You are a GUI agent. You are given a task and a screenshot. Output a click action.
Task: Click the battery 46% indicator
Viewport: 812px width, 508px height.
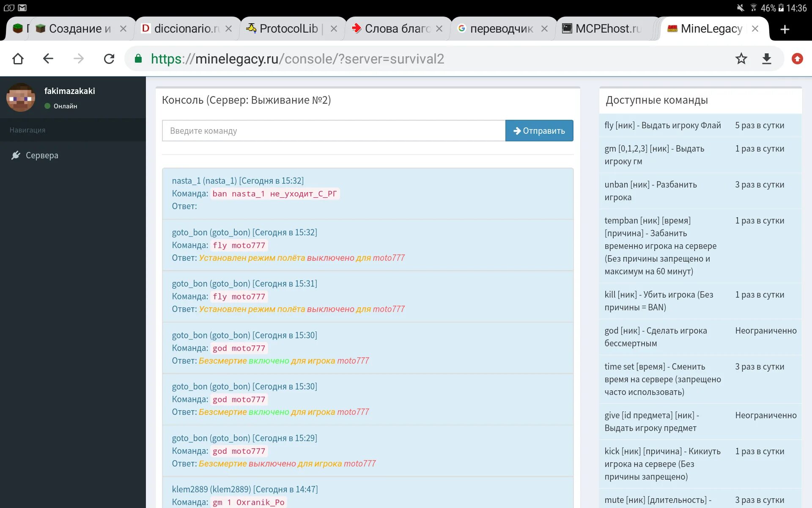pos(772,8)
